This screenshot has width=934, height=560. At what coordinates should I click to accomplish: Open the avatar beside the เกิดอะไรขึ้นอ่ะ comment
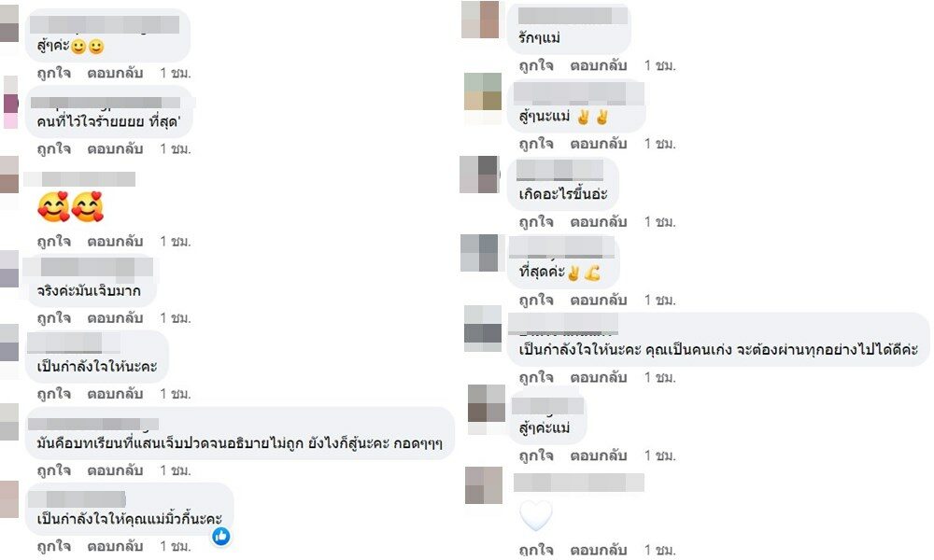click(479, 175)
